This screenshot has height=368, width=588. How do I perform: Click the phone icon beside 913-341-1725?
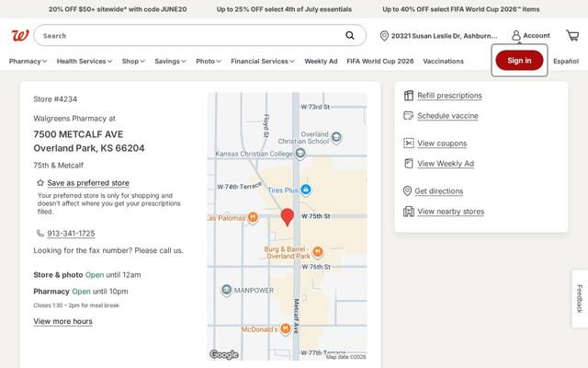coord(40,233)
